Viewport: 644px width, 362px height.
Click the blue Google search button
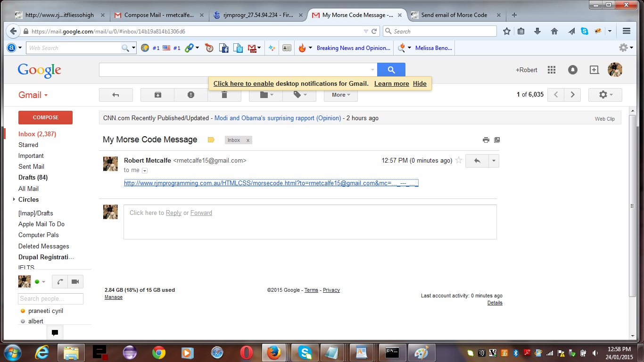coord(391,70)
